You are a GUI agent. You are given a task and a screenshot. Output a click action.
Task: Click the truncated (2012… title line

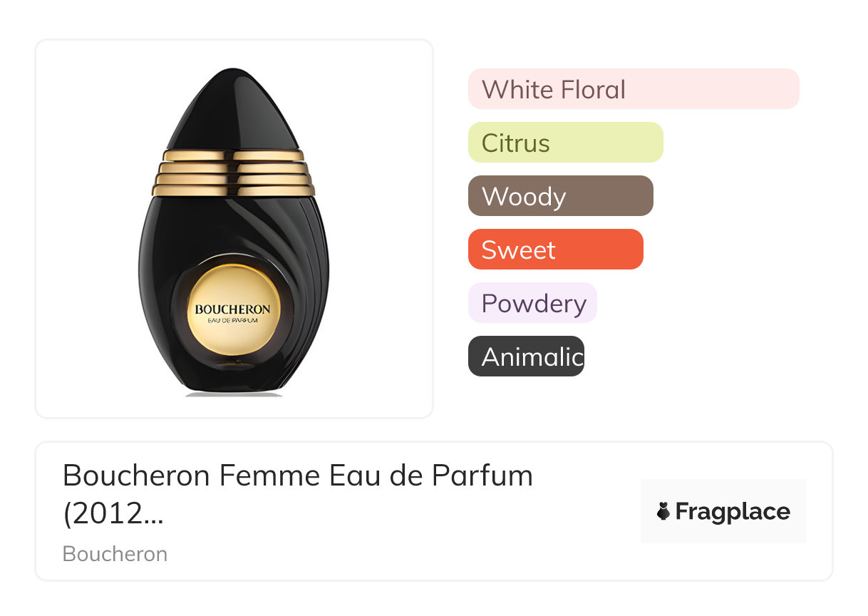coord(113,513)
